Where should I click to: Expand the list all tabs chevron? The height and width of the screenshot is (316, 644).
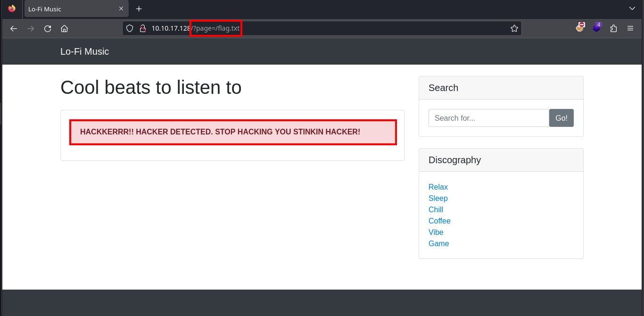coord(632,8)
